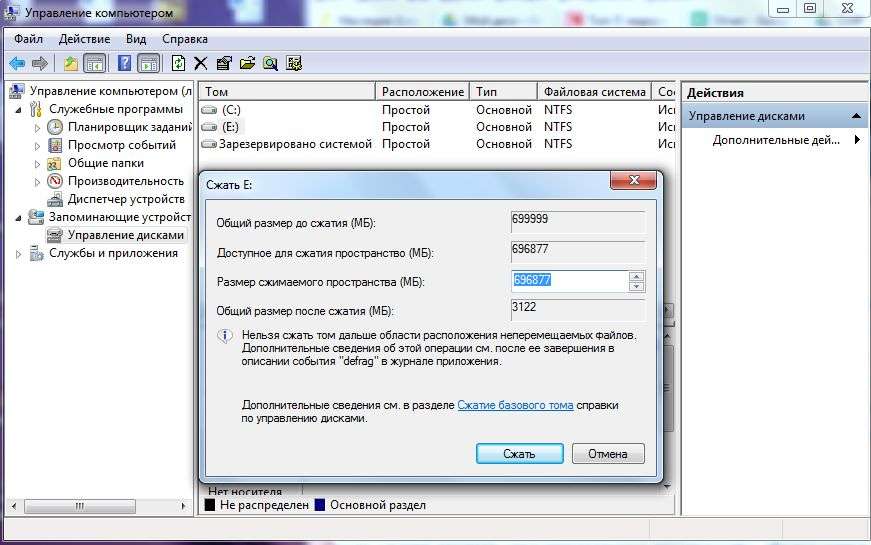Viewport: 871px width, 545px height.
Task: Expand the Планировщик заданий node arrow
Action: [37, 128]
